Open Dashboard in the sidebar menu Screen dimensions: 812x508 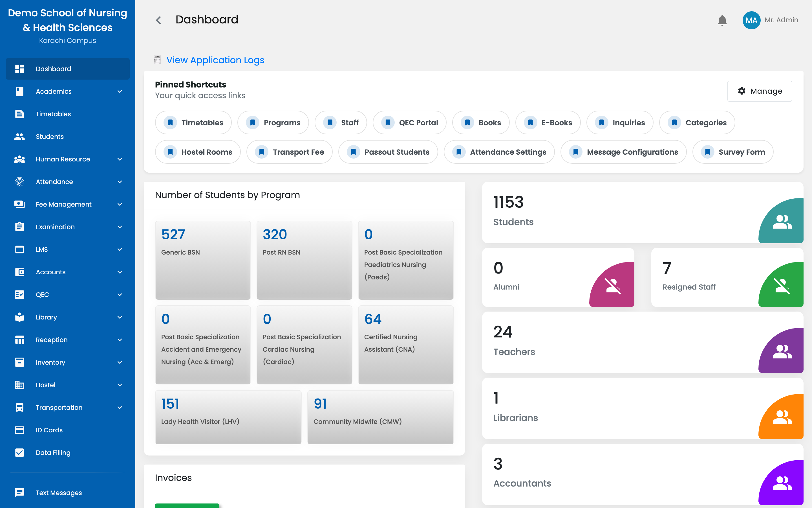click(x=67, y=69)
